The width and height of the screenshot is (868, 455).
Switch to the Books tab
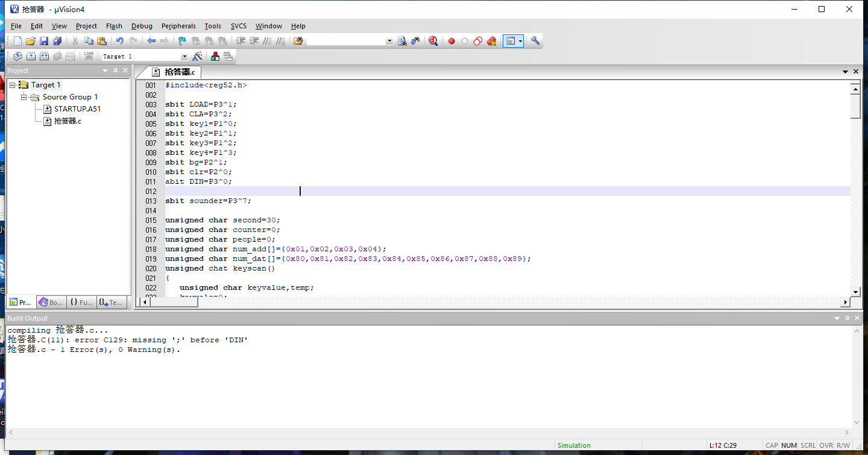(51, 303)
